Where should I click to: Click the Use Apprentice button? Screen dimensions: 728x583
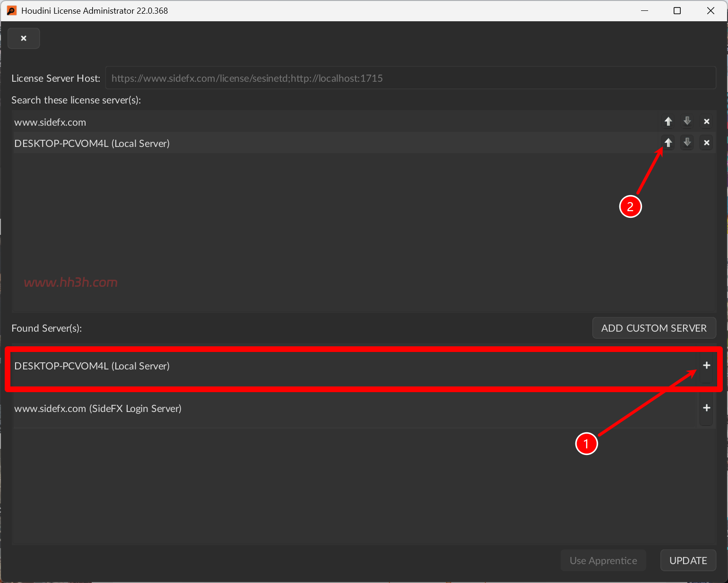pyautogui.click(x=603, y=560)
